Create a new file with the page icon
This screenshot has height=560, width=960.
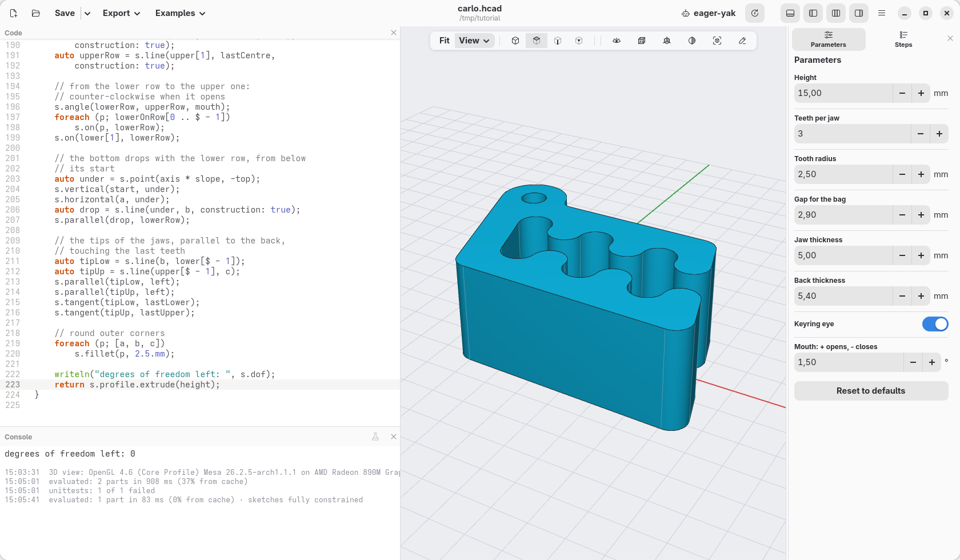coord(14,13)
